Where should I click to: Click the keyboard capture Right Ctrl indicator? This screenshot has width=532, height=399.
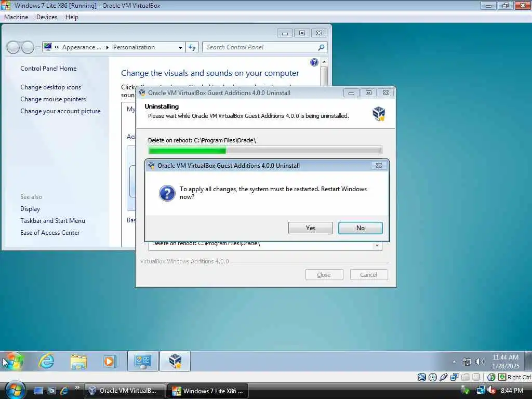(x=515, y=377)
